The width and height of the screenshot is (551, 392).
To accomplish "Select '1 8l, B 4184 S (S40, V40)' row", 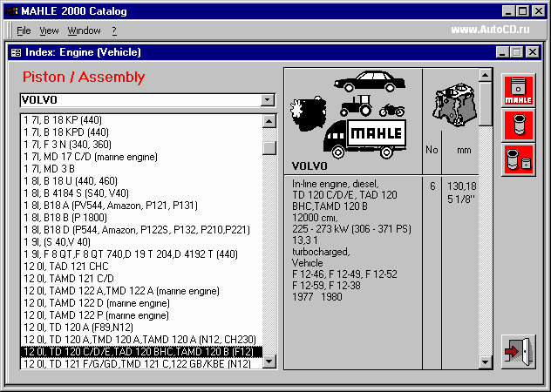I will point(141,193).
